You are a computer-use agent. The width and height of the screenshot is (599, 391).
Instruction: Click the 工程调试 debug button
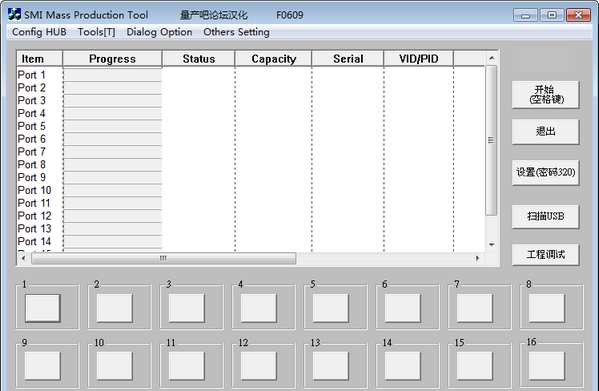(546, 255)
